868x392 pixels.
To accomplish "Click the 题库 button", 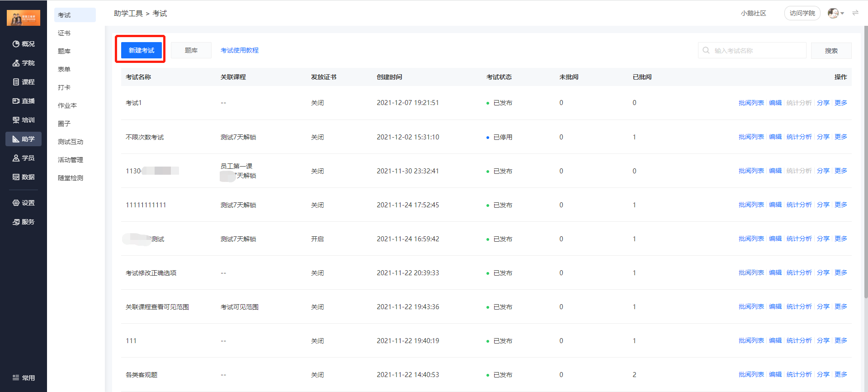I will pyautogui.click(x=191, y=50).
